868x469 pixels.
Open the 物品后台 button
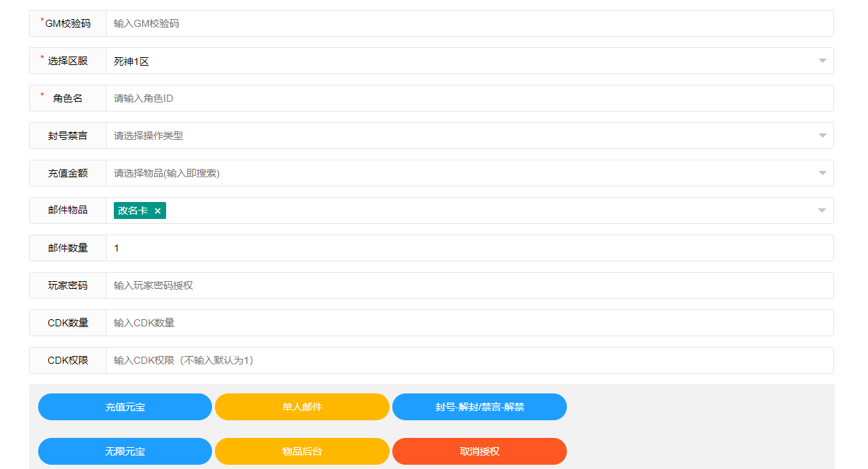click(x=302, y=451)
